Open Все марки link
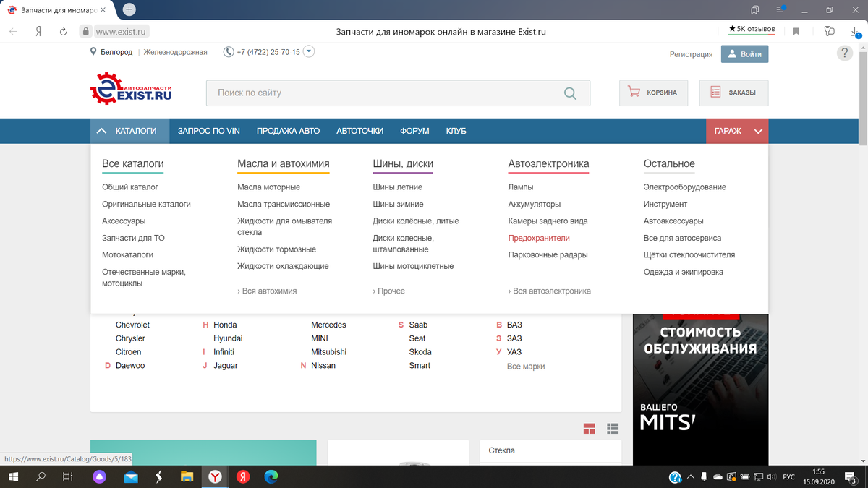The width and height of the screenshot is (868, 488). coord(526,367)
